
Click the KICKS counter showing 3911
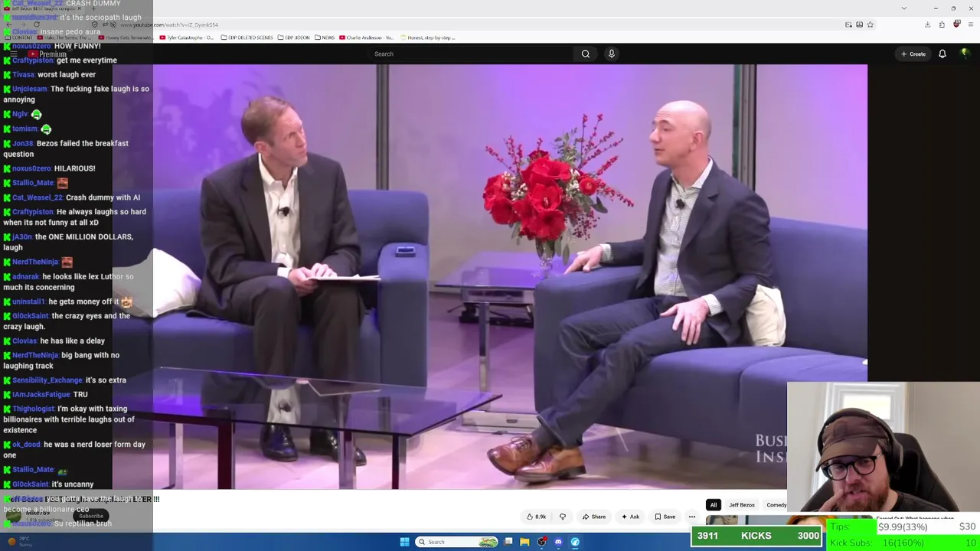[756, 536]
